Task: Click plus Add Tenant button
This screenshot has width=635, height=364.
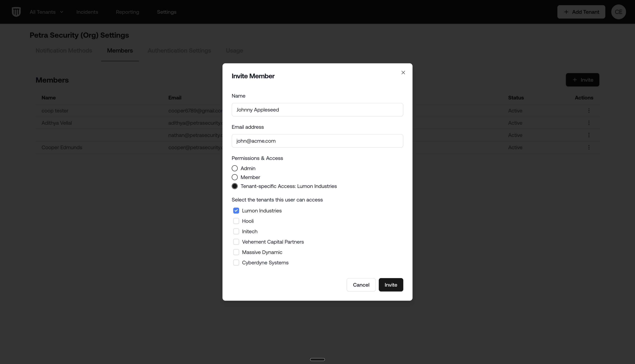Action: (x=581, y=12)
